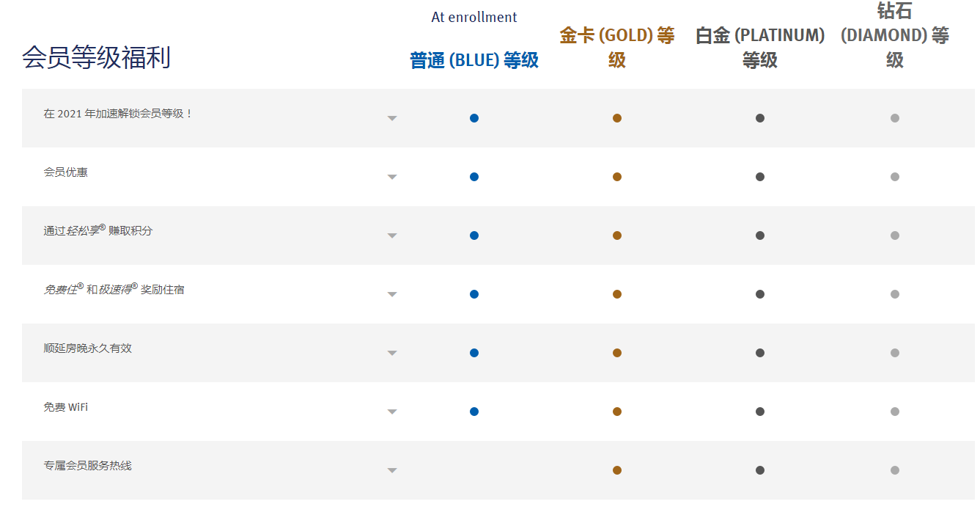Click gold dot in 会员优惠 row

[617, 177]
